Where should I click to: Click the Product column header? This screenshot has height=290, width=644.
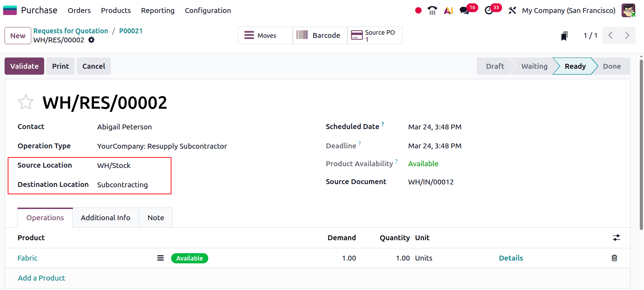31,238
